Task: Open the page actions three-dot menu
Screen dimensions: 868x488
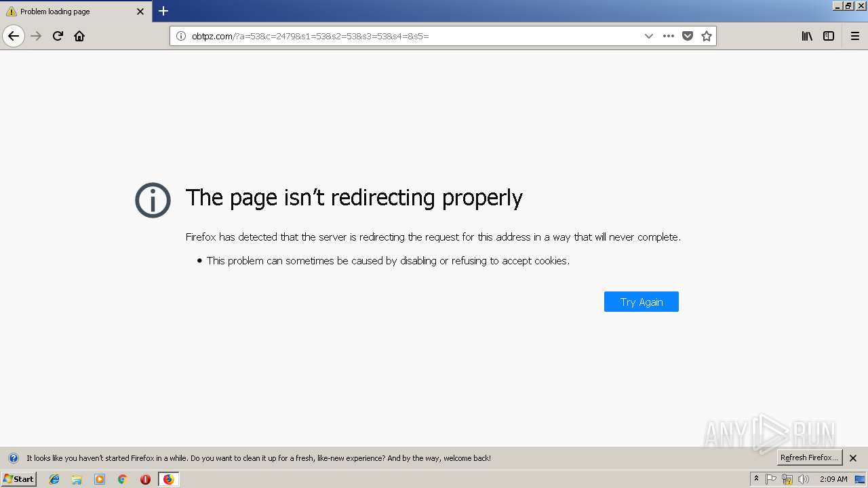Action: (x=669, y=36)
